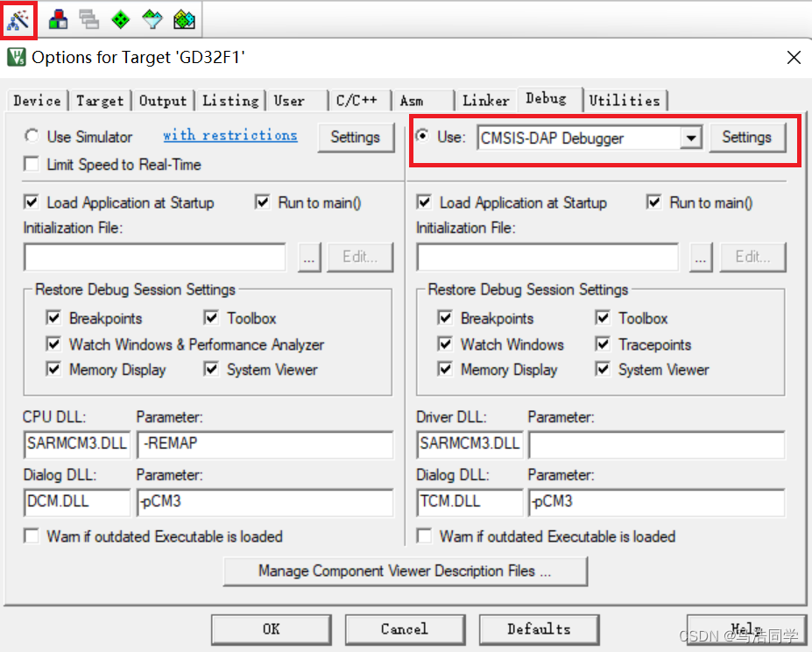Click the Select Software Packs diamond icon
Screen dimensions: 812x652
coord(152,20)
